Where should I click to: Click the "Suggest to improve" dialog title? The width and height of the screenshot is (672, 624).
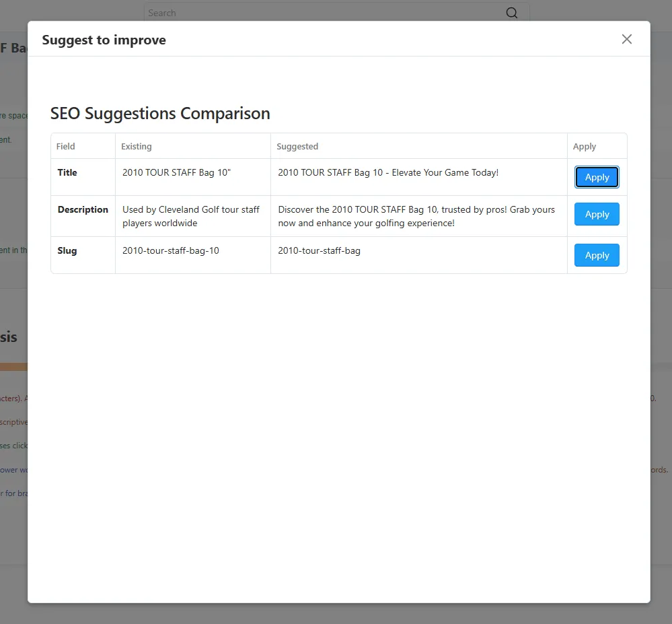(x=104, y=40)
